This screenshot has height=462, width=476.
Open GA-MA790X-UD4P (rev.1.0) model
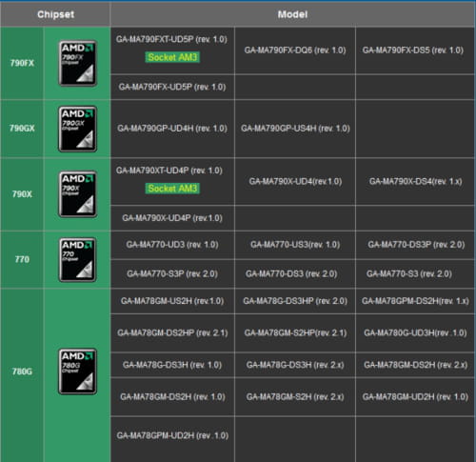coord(172,218)
